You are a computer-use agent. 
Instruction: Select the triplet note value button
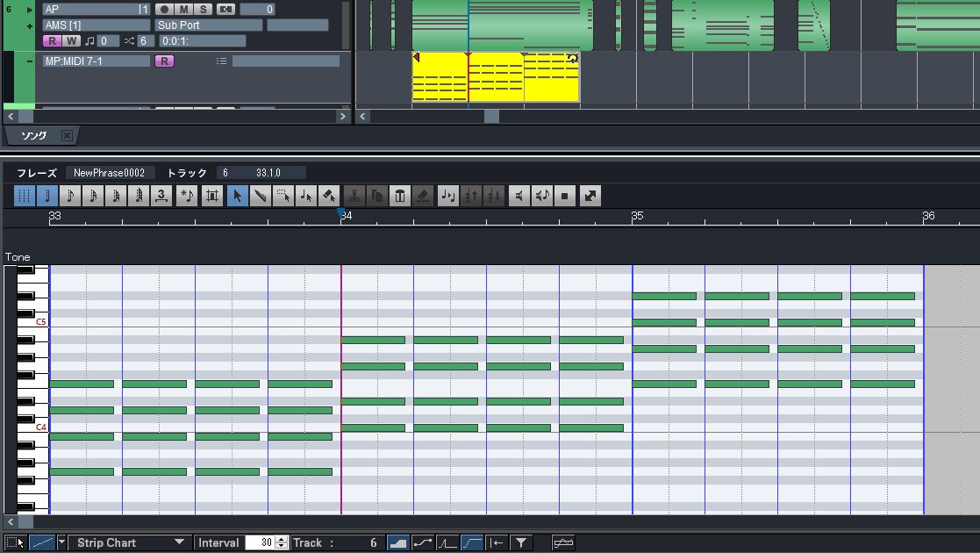[x=162, y=196]
